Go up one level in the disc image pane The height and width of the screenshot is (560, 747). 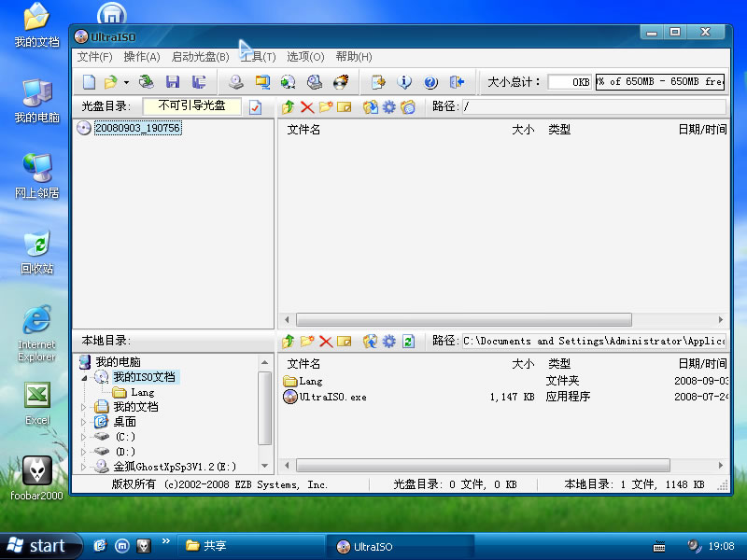[288, 106]
